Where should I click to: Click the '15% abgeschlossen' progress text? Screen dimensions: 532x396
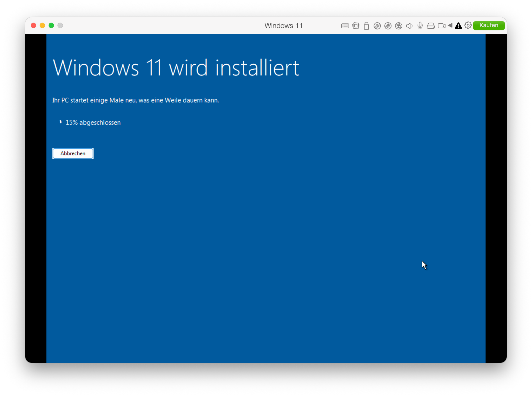93,122
